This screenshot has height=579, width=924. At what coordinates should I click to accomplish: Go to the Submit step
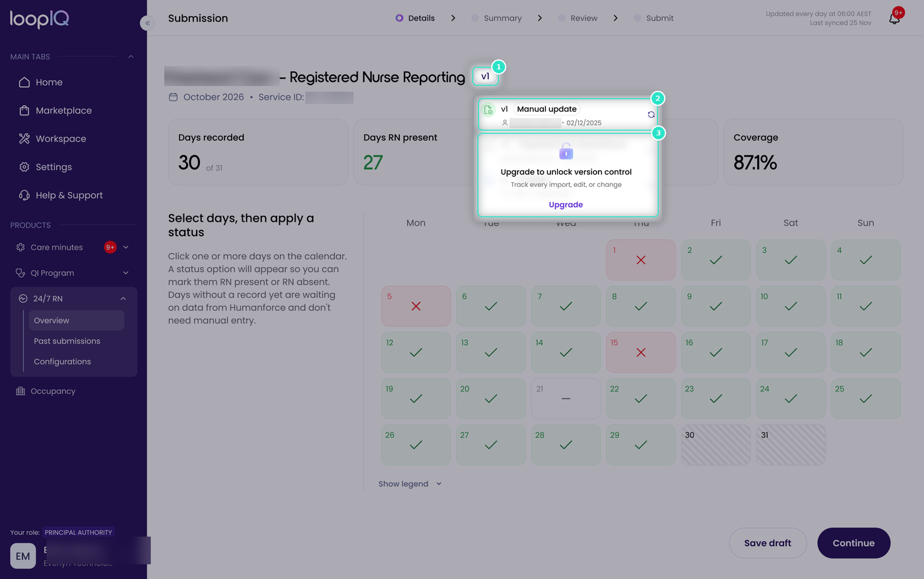[653, 18]
